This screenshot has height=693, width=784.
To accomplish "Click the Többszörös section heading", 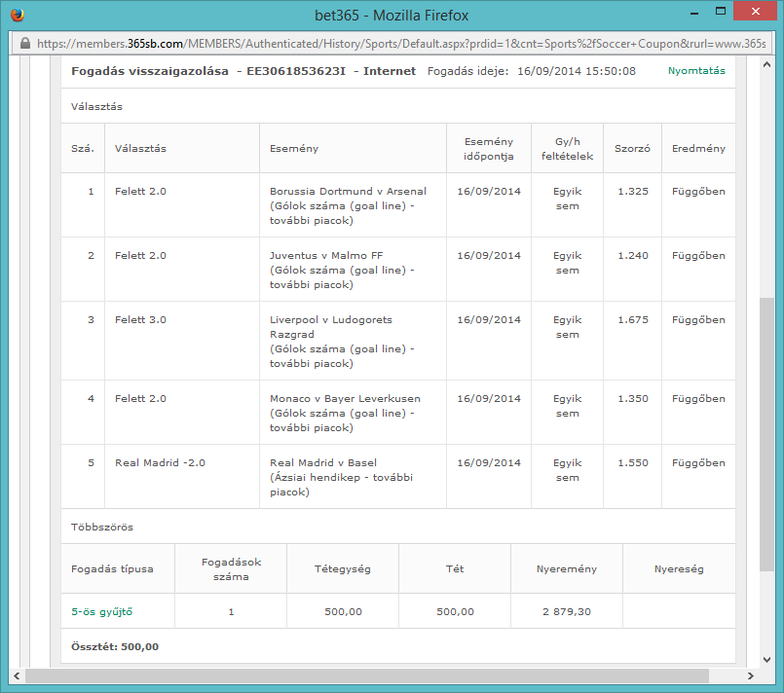I will (x=102, y=528).
